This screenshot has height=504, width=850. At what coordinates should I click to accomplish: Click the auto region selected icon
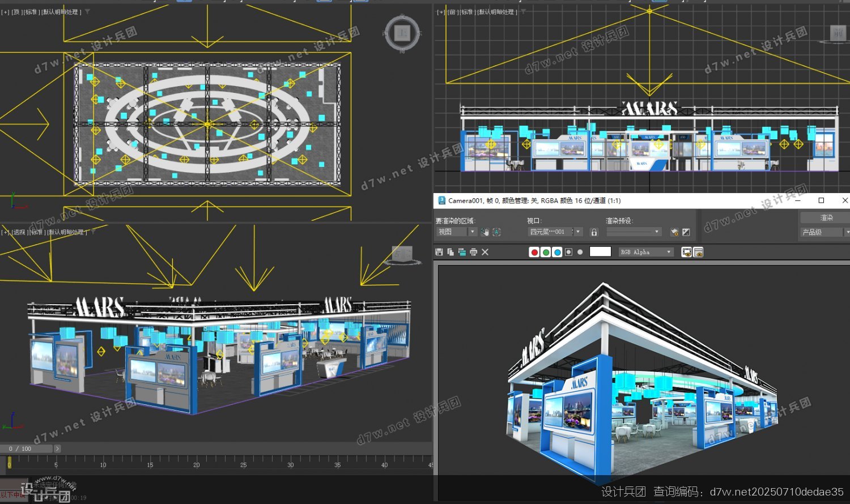pos(496,232)
